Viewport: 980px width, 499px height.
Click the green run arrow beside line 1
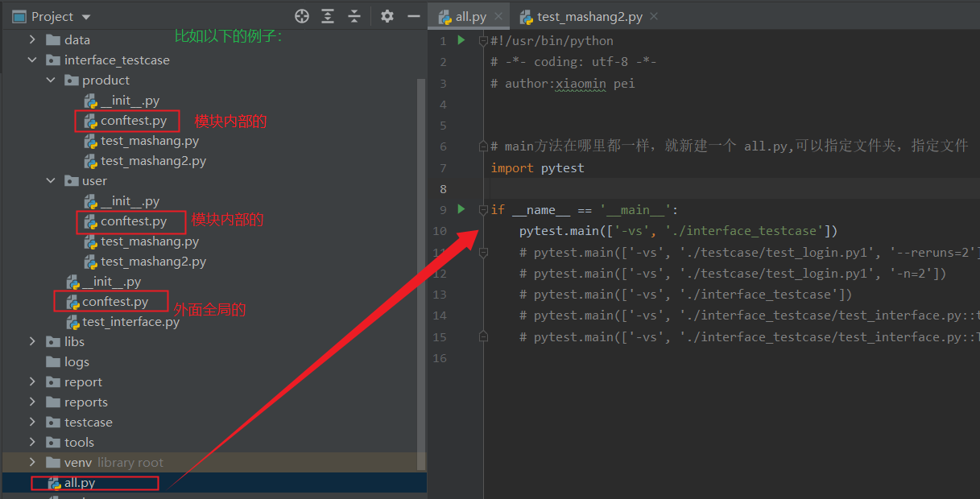[461, 40]
